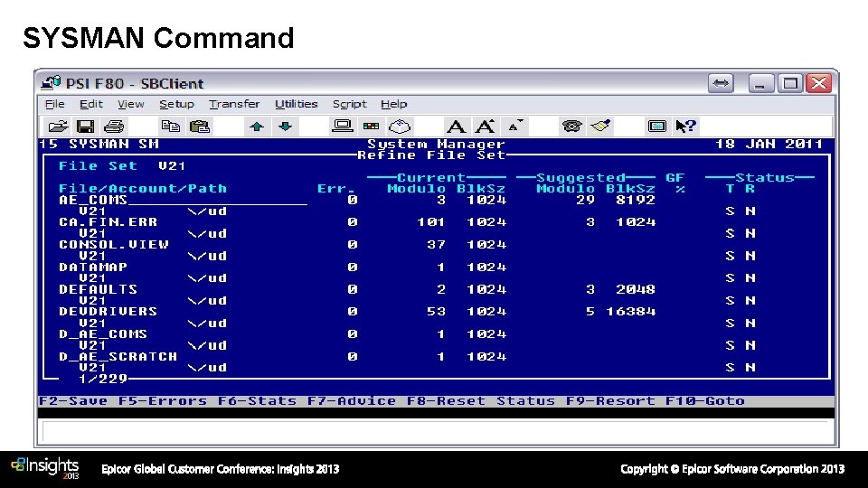Select the DEFAULTS file entry
Image resolution: width=868 pixels, height=488 pixels.
coord(98,289)
